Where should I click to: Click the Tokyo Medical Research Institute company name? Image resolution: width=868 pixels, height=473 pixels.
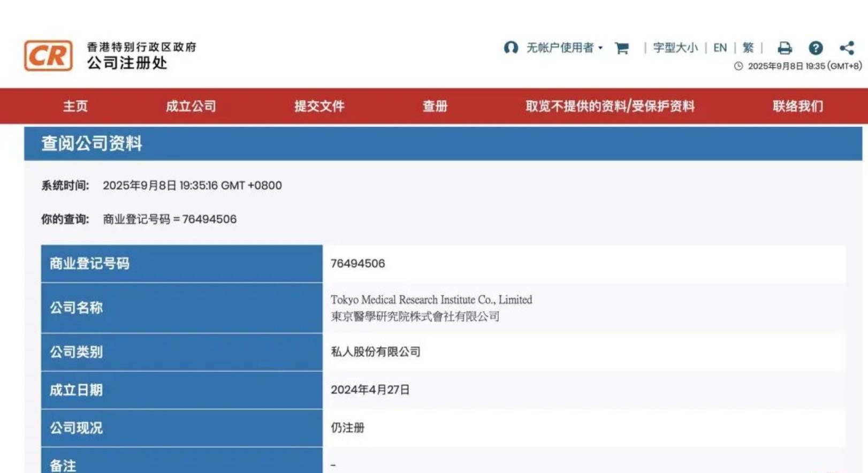tap(431, 300)
